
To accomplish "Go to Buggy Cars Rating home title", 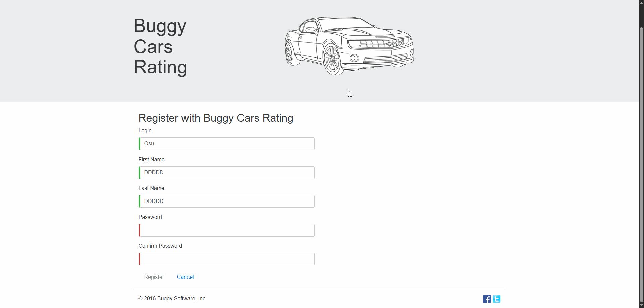I will 160,47.
